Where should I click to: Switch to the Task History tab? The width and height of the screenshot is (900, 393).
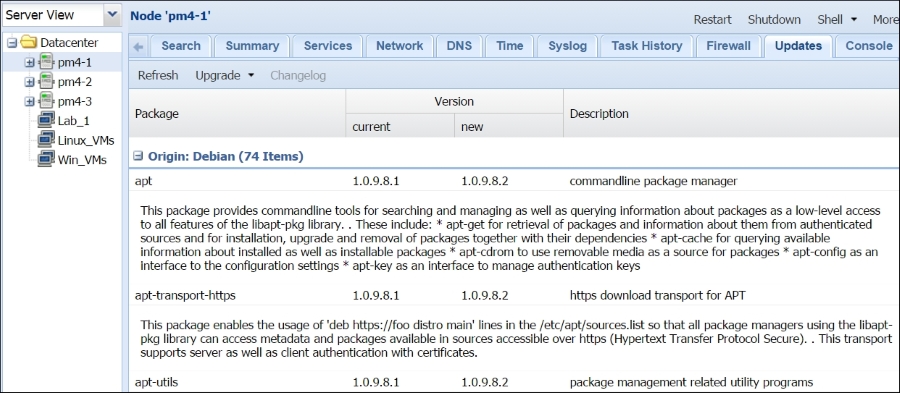647,46
